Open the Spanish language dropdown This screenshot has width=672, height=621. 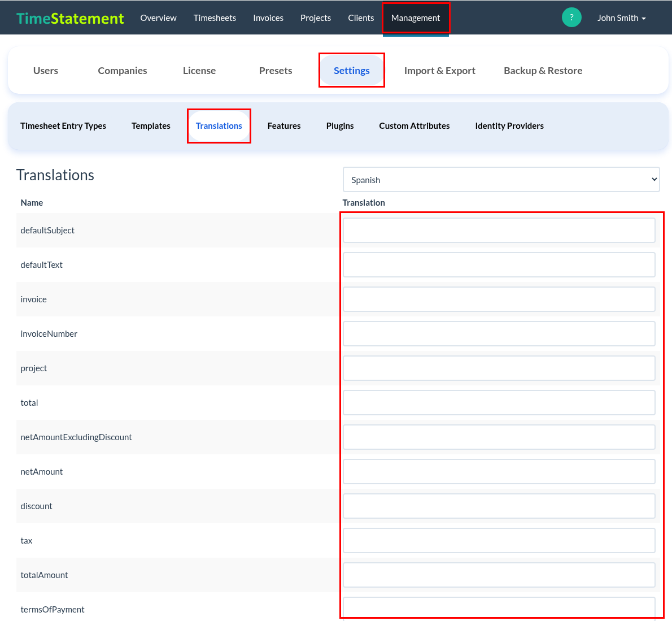501,180
